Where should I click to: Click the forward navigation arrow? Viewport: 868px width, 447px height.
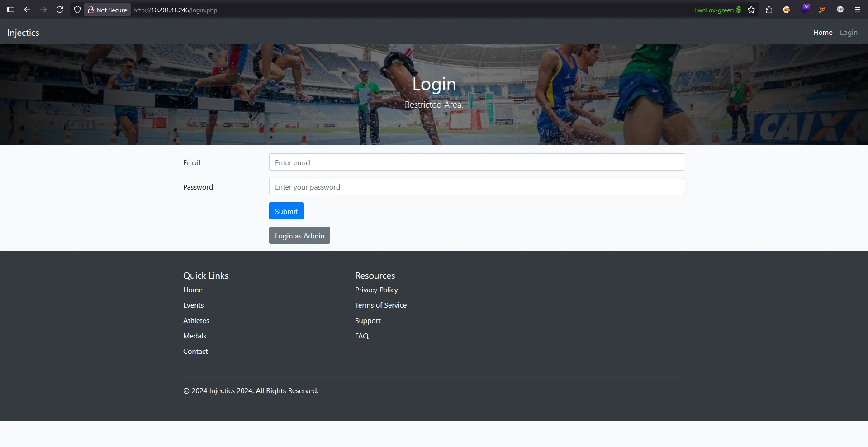pyautogui.click(x=43, y=10)
